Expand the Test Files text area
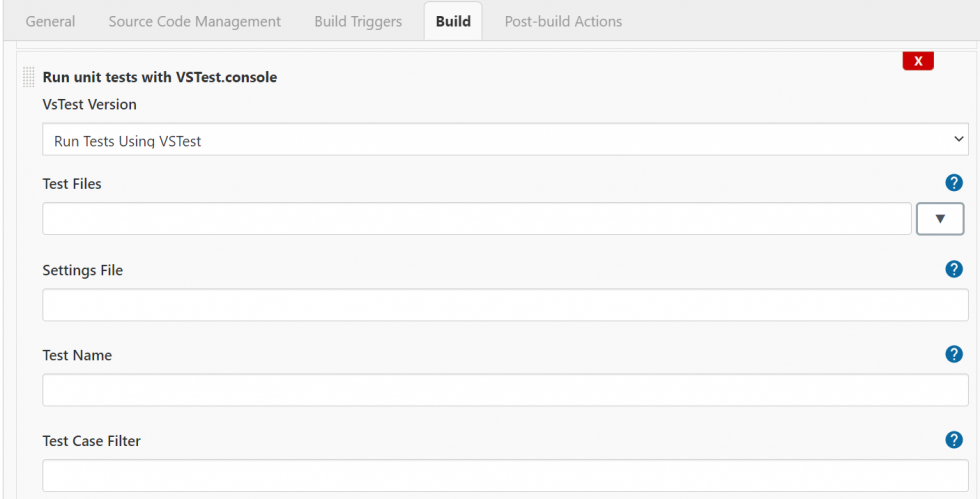 tap(940, 219)
